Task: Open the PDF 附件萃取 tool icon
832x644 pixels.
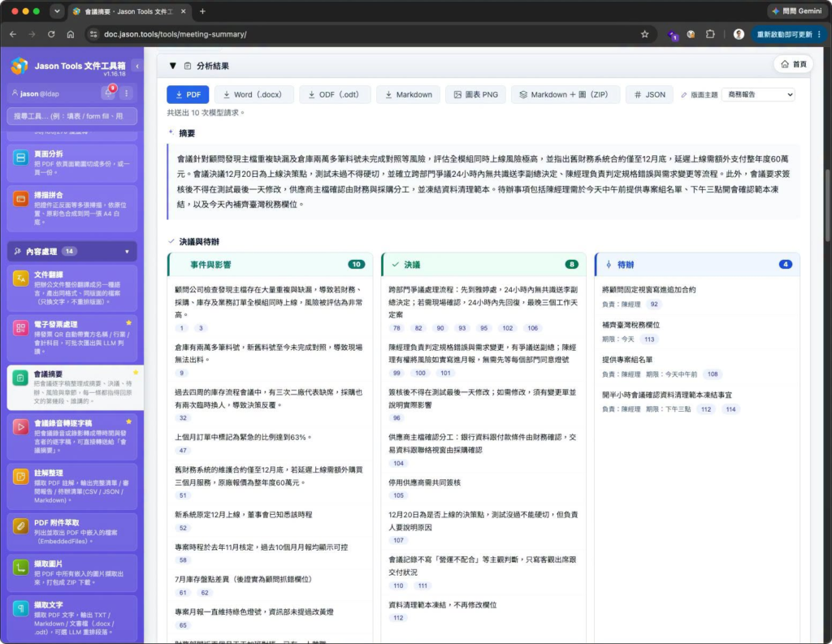Action: [x=20, y=526]
